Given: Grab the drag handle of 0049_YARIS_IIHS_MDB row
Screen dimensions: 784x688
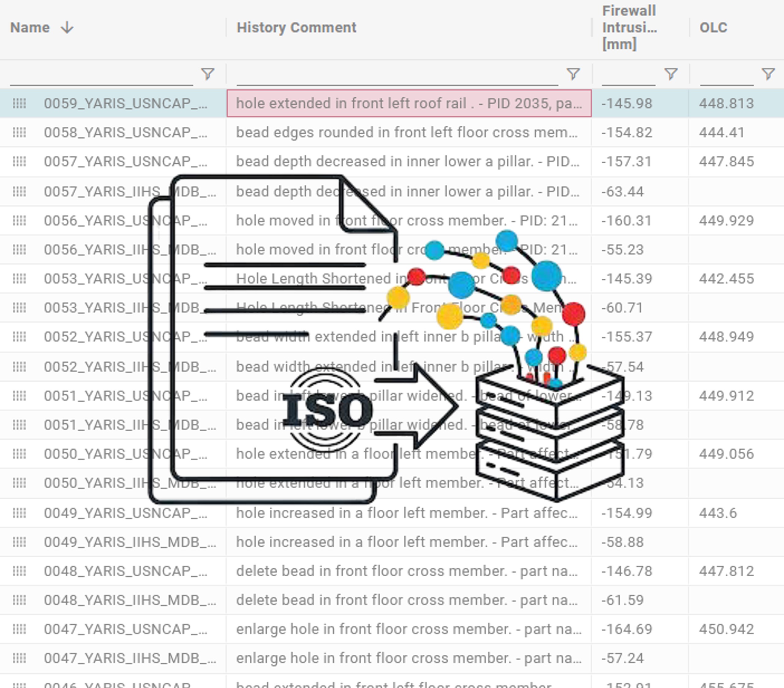Looking at the screenshot, I should coord(20,542).
